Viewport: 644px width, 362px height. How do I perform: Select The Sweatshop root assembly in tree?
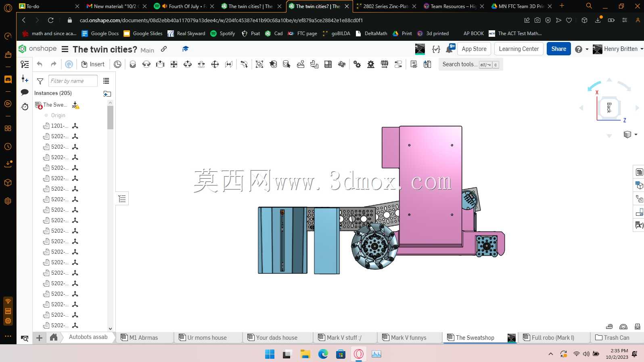(55, 105)
